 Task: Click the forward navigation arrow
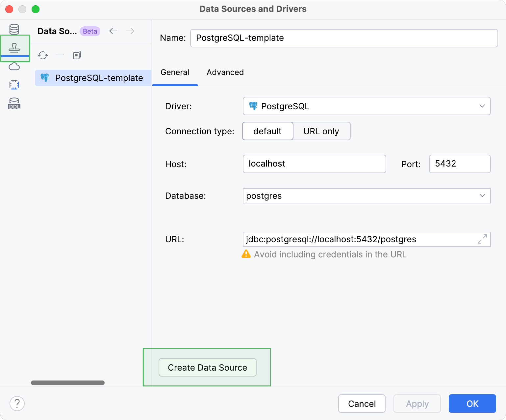(130, 31)
